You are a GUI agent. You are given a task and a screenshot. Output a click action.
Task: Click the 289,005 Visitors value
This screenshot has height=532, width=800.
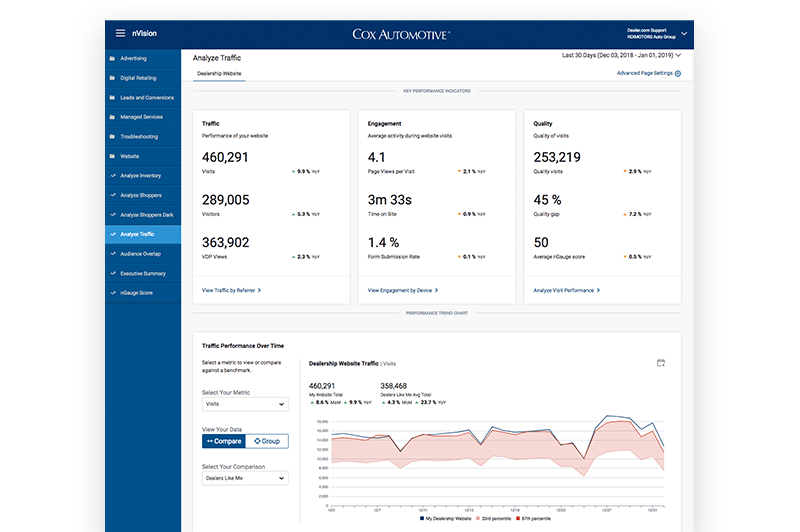click(226, 200)
